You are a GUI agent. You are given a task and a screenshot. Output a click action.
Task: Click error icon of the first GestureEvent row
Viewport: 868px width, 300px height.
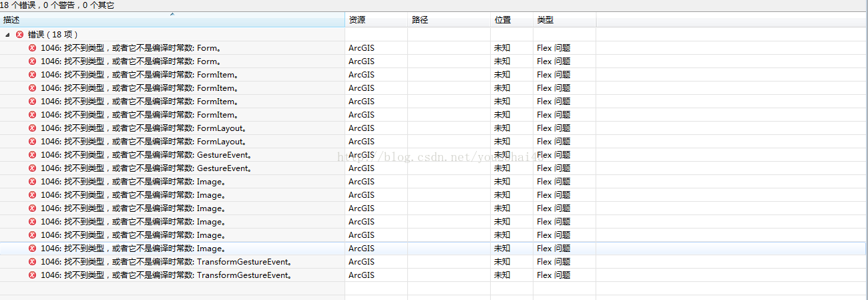click(x=33, y=154)
